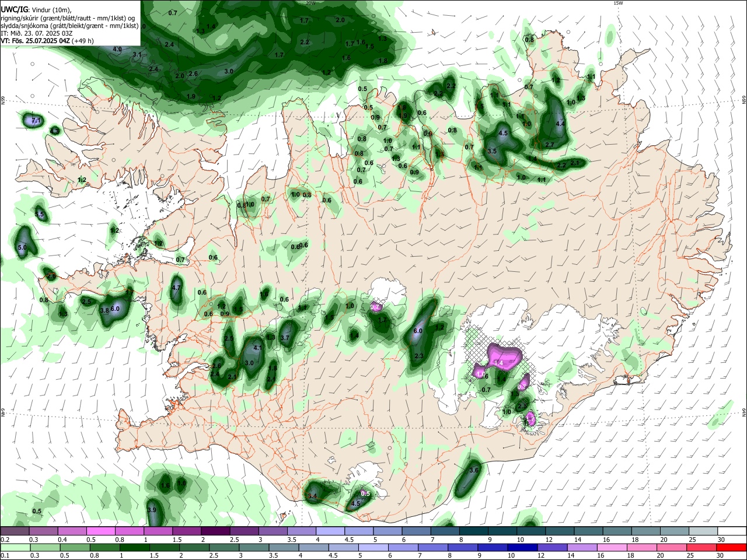Click the 5.0 precipitation value
The width and height of the screenshot is (747, 560).
pyautogui.click(x=23, y=248)
